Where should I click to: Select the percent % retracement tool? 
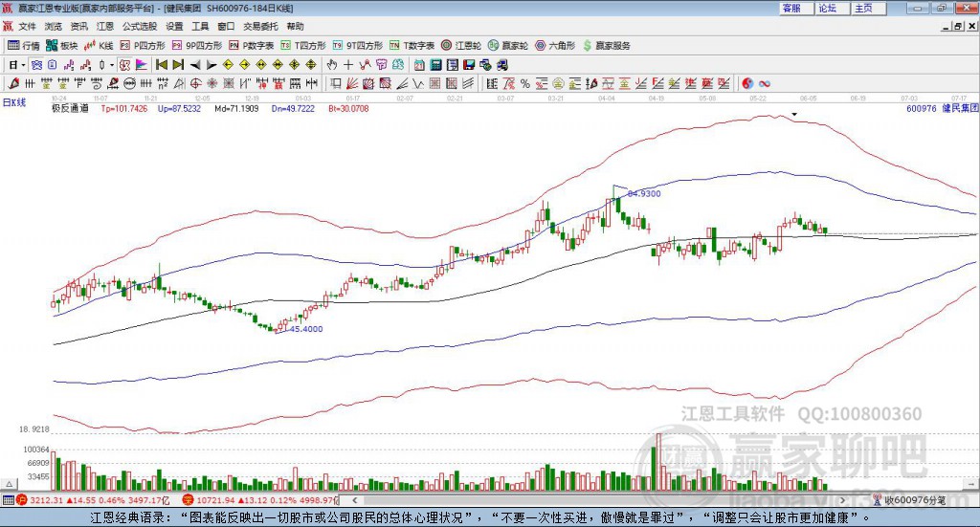click(525, 83)
